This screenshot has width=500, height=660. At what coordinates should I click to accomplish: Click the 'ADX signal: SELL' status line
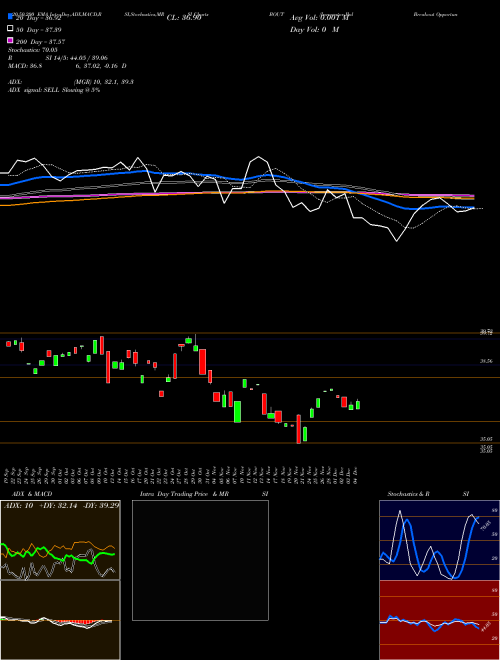point(54,90)
